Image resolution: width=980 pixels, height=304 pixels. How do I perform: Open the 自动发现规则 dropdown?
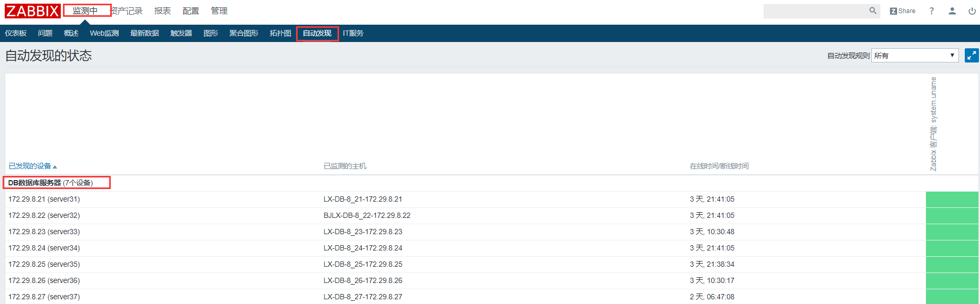[x=915, y=56]
